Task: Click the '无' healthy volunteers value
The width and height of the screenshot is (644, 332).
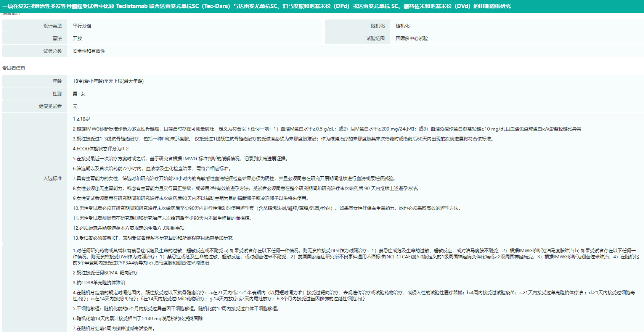Action: point(75,106)
